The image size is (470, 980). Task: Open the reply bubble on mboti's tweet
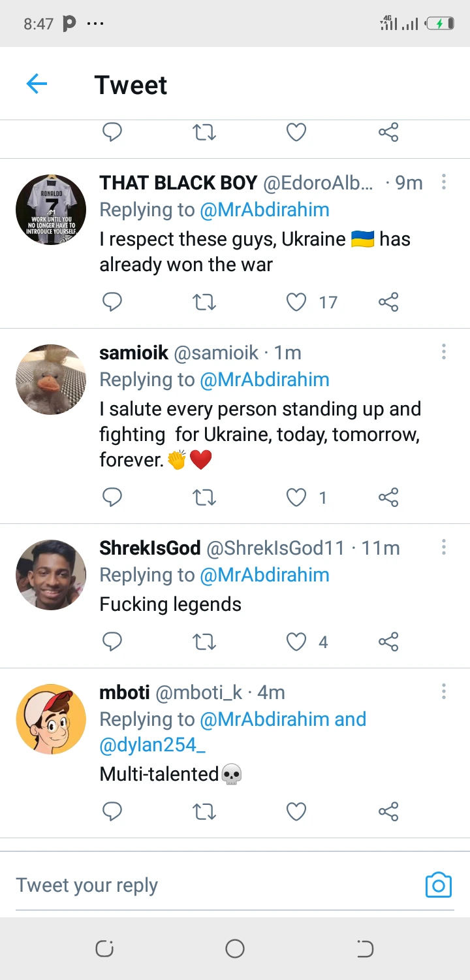click(x=112, y=811)
